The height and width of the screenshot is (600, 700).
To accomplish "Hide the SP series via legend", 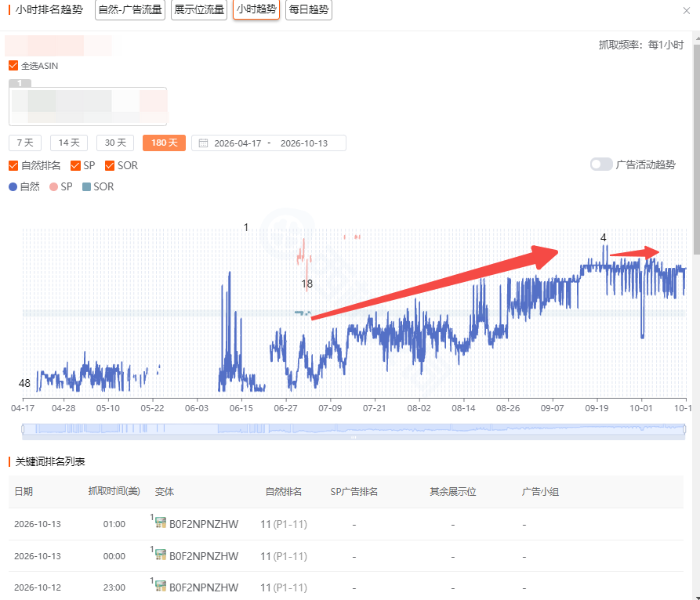I will click(60, 186).
